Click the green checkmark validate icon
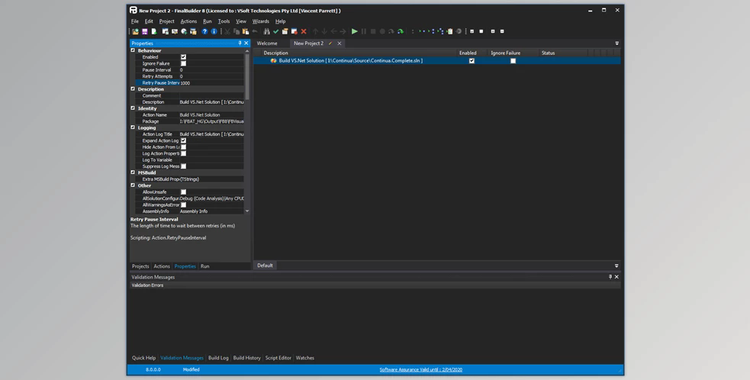This screenshot has width=750, height=380. [x=276, y=32]
